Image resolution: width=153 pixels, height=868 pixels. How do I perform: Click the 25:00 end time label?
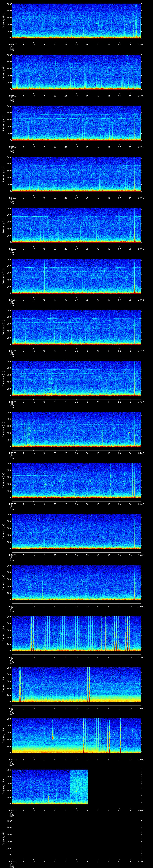coord(141,44)
